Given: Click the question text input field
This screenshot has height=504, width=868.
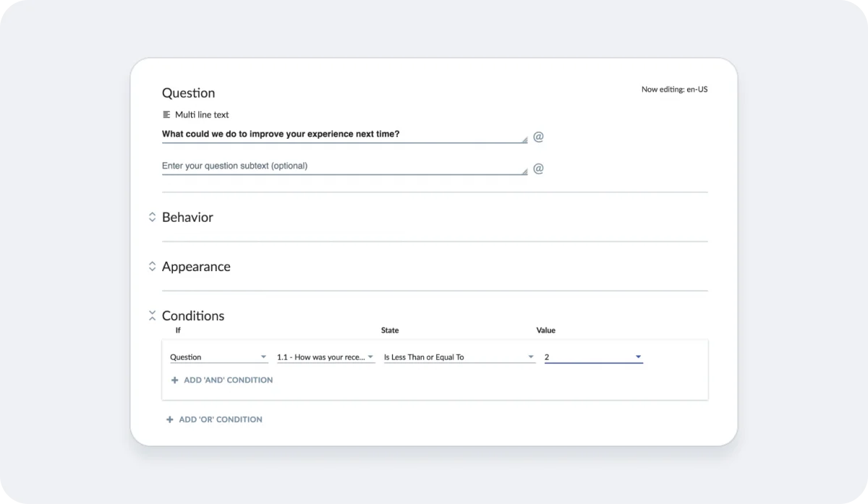Looking at the screenshot, I should (x=344, y=134).
